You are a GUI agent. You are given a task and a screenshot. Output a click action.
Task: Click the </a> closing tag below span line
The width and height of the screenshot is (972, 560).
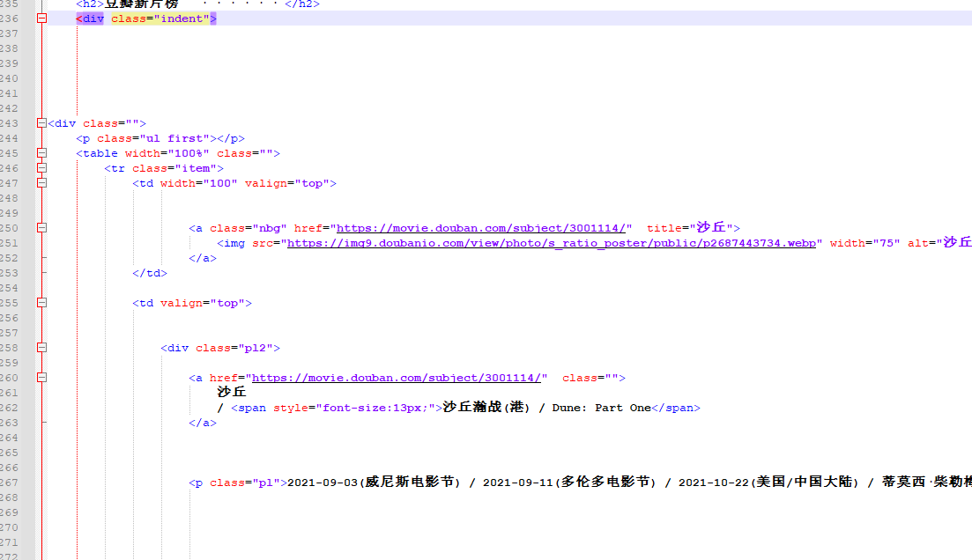click(203, 424)
